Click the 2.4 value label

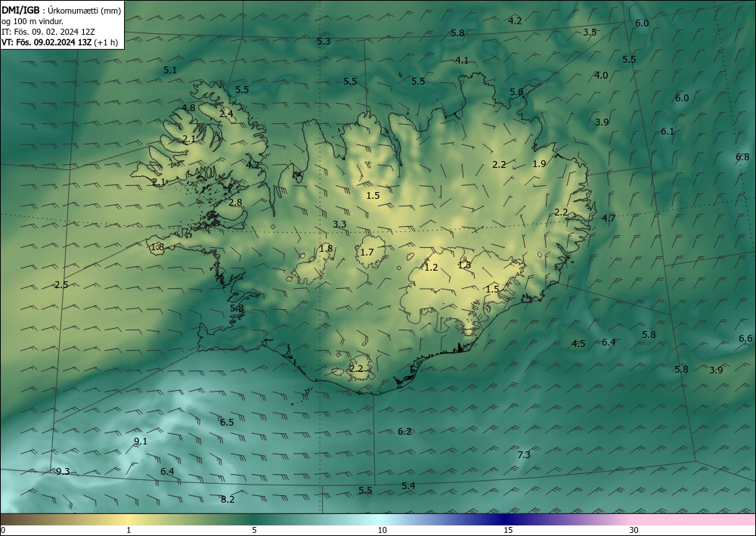point(227,114)
